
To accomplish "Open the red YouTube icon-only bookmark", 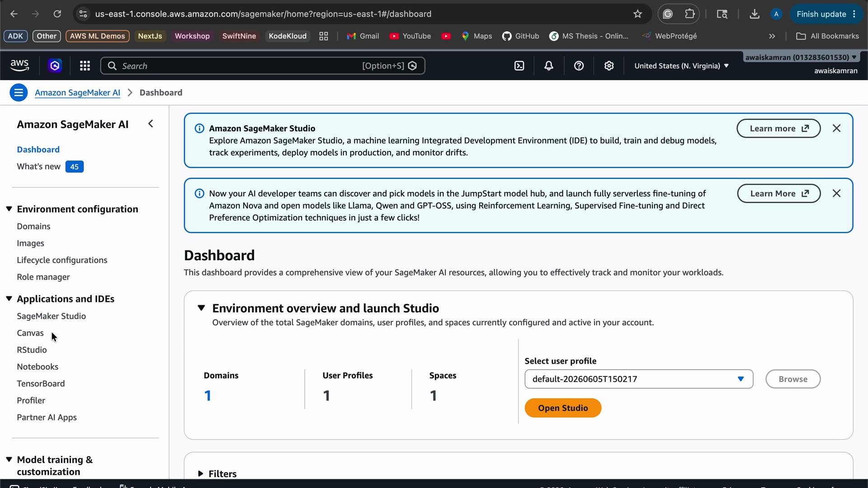I will coord(446,36).
